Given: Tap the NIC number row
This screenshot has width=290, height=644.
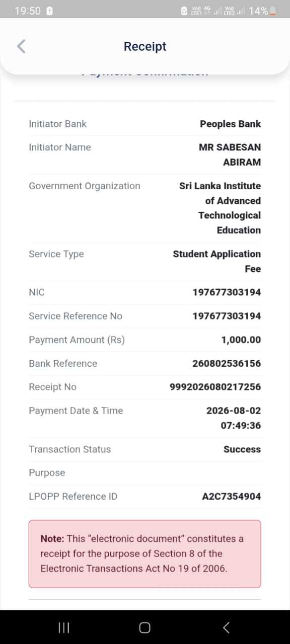Looking at the screenshot, I should (145, 292).
